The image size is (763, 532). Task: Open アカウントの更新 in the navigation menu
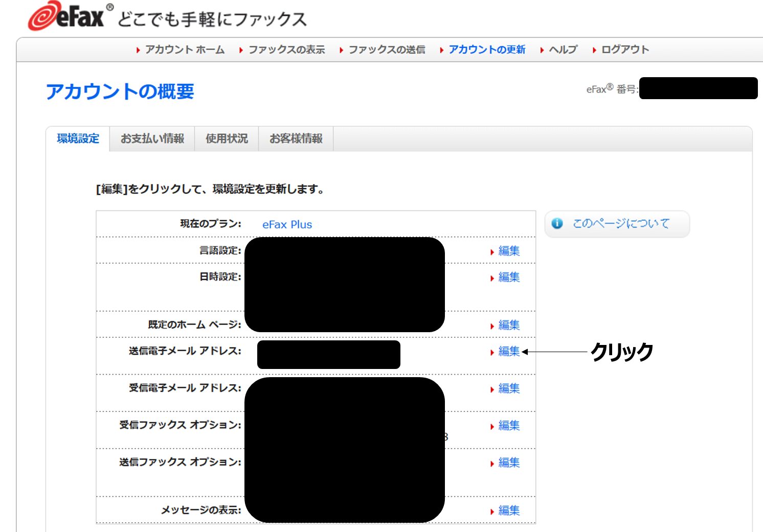pos(487,50)
